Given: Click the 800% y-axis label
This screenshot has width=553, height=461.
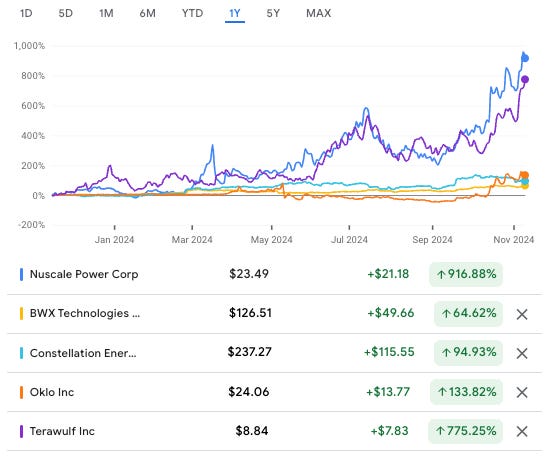Looking at the screenshot, I should coord(33,76).
